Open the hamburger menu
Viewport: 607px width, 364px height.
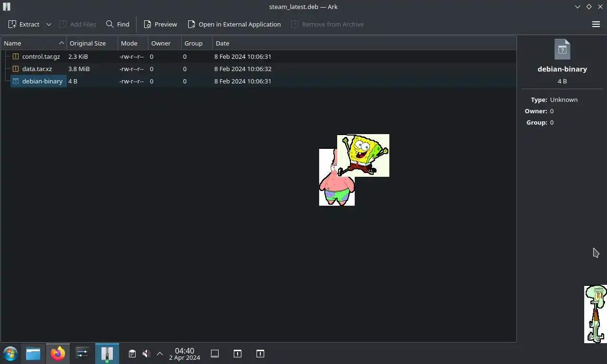coord(596,24)
